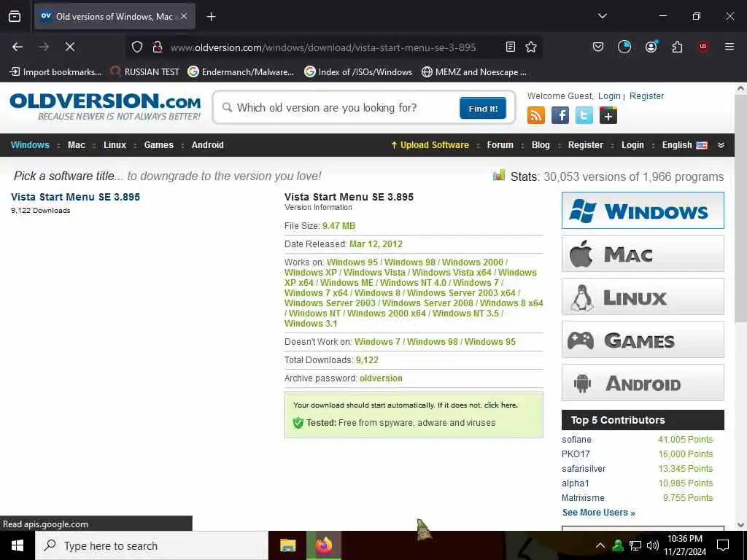
Task: Open Windows category in navbar
Action: 30,145
